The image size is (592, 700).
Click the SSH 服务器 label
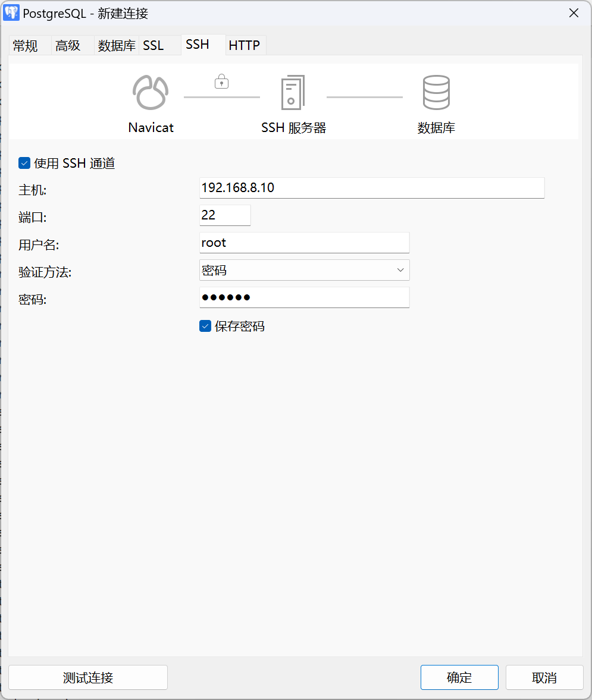coord(294,128)
